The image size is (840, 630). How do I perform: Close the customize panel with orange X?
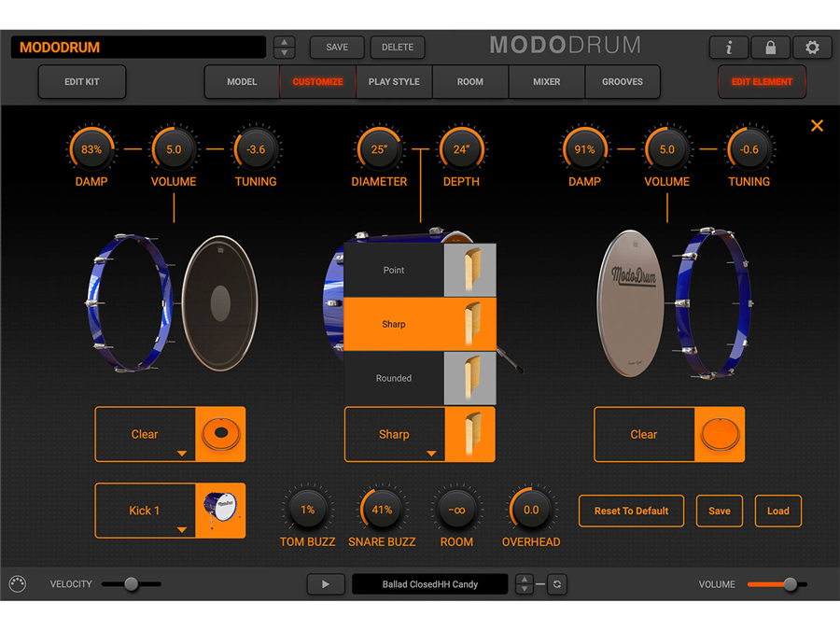click(x=817, y=126)
